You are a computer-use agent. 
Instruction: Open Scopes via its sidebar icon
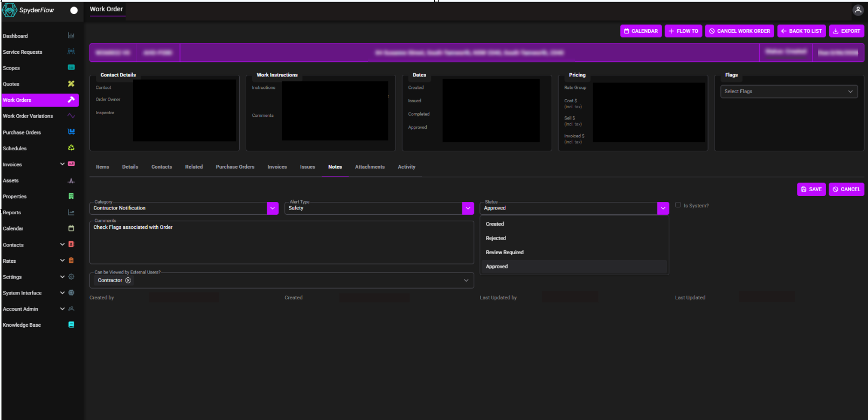71,67
